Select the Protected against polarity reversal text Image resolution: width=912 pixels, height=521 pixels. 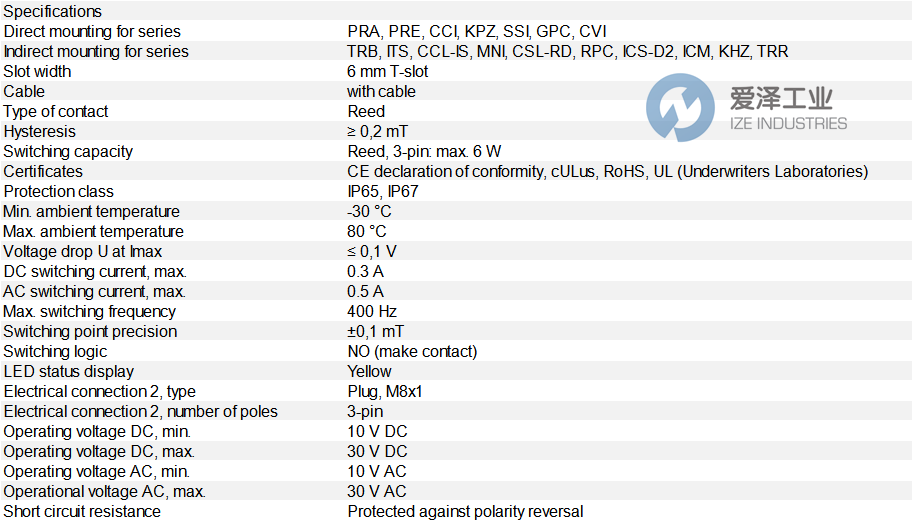(465, 511)
